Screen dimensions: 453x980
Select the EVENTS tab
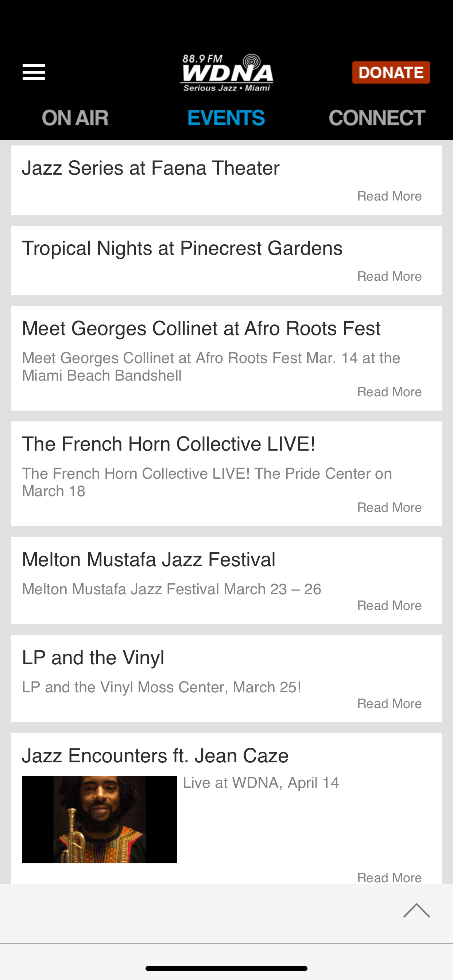point(226,118)
